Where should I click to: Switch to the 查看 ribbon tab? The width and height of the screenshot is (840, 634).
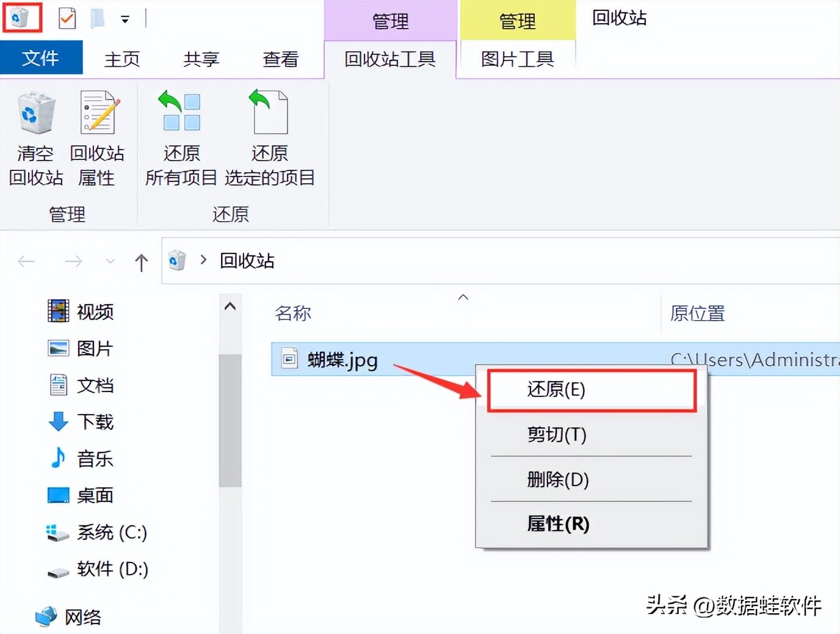click(x=280, y=59)
